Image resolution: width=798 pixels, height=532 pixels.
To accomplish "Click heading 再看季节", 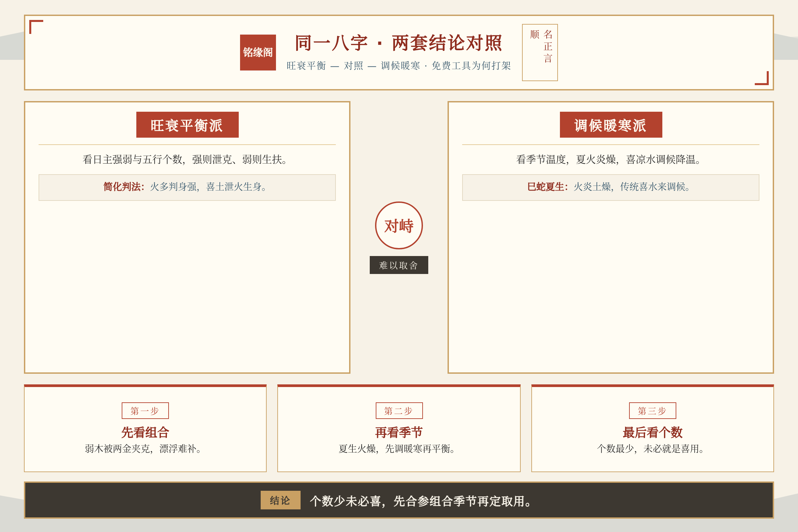I will coord(399,432).
